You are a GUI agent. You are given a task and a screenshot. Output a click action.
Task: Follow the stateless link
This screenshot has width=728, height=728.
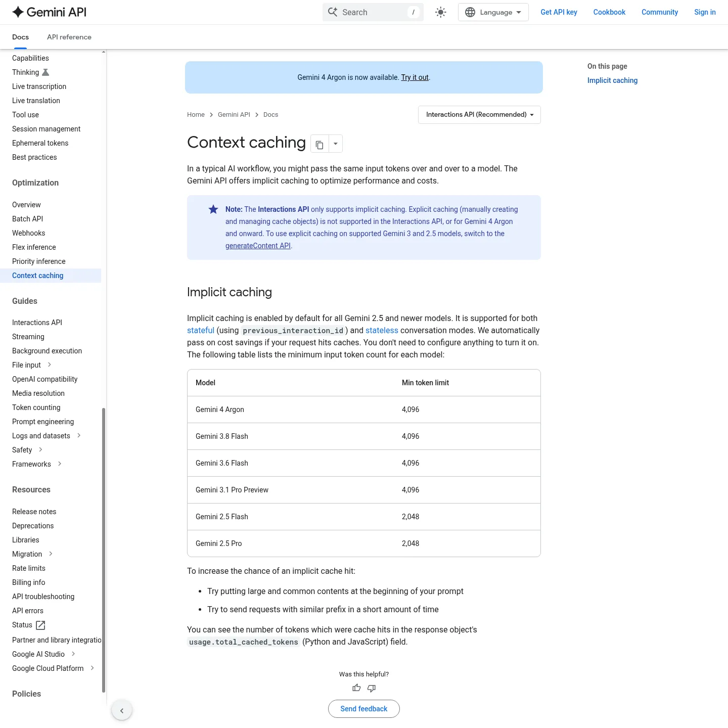(382, 330)
